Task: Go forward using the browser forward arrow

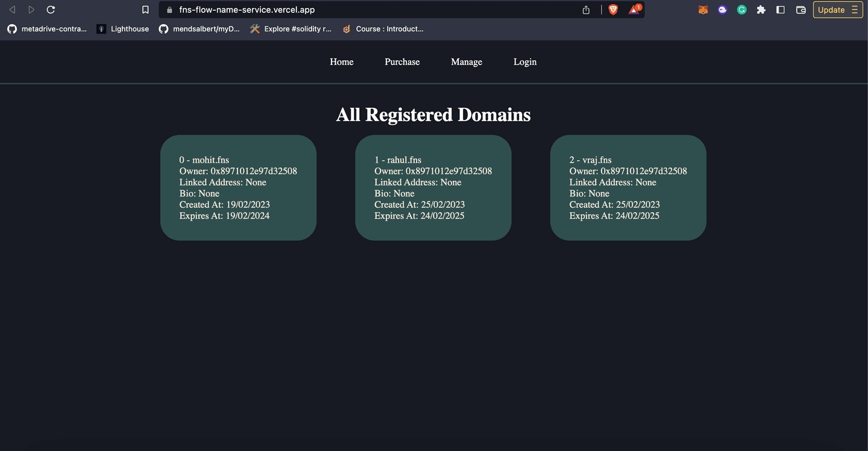Action: click(x=31, y=10)
